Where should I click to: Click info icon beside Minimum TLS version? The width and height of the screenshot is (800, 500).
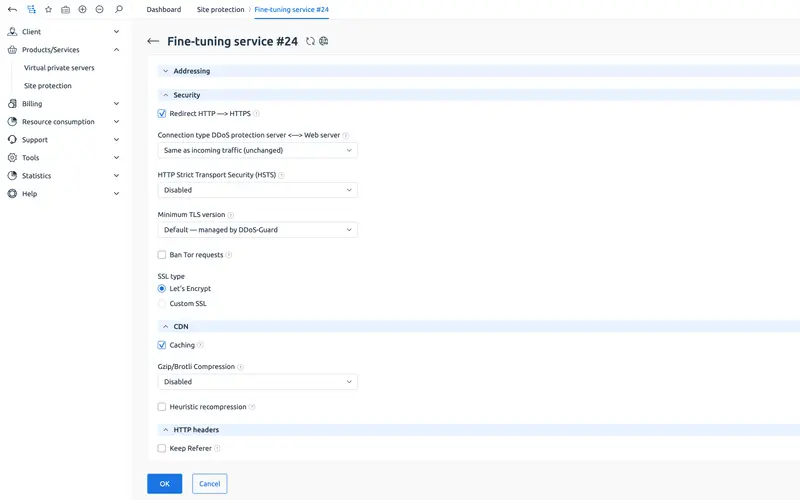[x=231, y=215]
